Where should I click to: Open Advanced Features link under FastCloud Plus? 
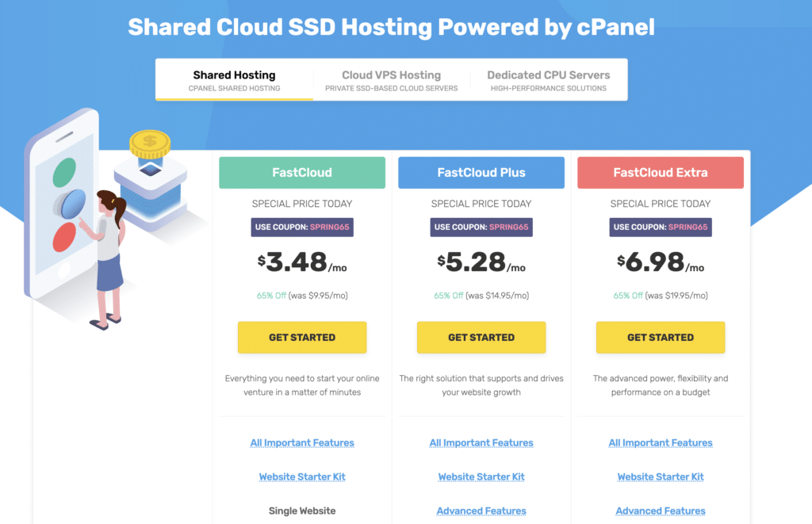click(x=481, y=511)
